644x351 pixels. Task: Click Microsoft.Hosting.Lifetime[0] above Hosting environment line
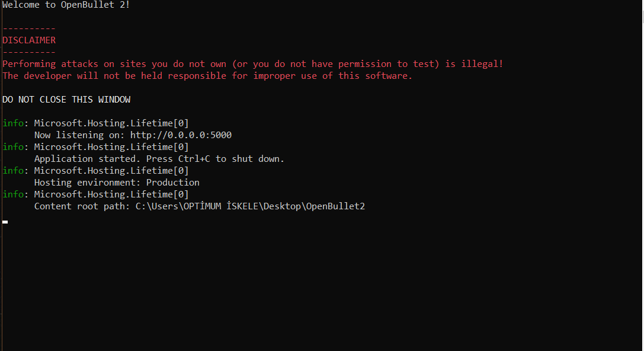pos(111,171)
